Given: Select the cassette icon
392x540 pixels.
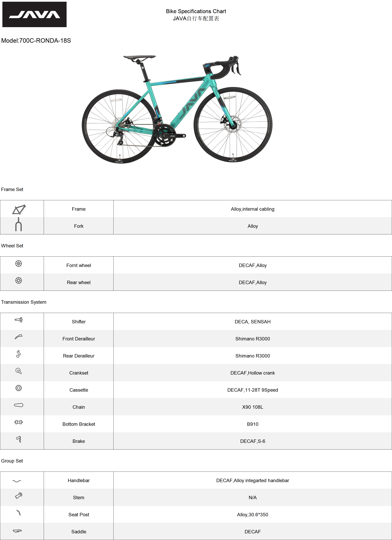Looking at the screenshot, I should pos(19,388).
